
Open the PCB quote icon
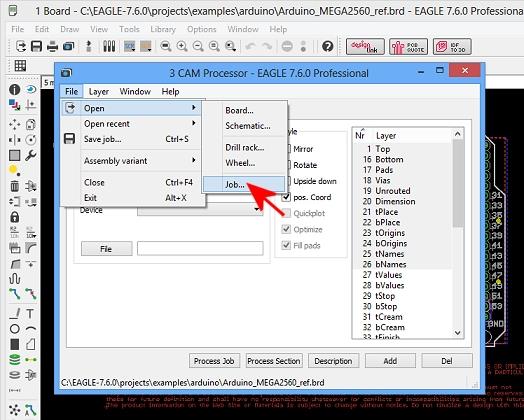(x=408, y=46)
